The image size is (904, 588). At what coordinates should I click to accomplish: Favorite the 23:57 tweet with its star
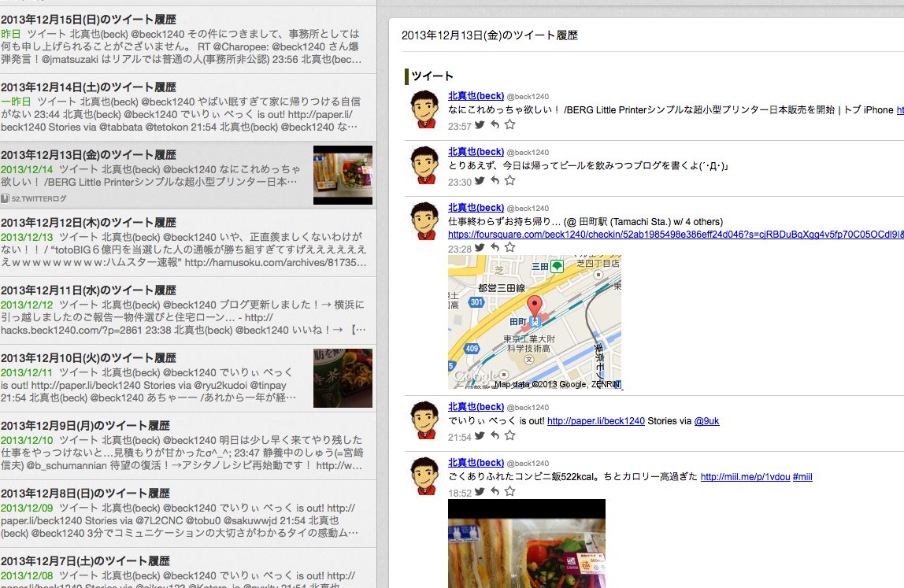(509, 125)
